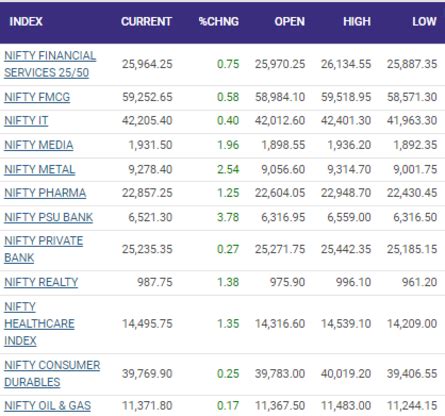Viewport: 445px width, 416px height.
Task: Select current value 9,278.40
Action: click(x=150, y=169)
